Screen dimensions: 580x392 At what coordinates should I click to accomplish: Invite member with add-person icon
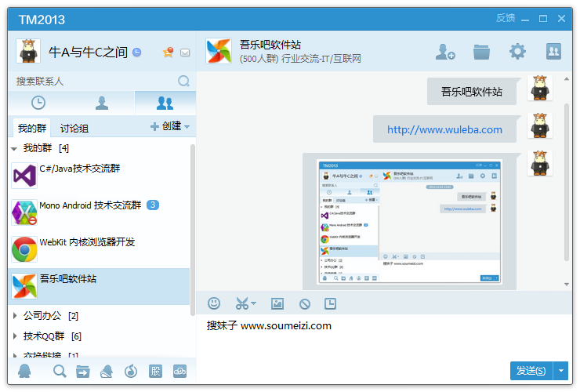(x=445, y=52)
